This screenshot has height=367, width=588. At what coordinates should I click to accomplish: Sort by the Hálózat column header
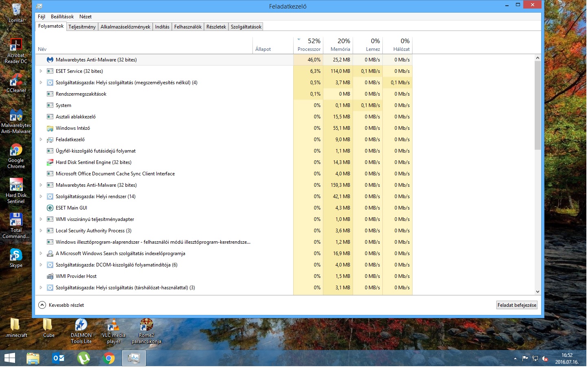tap(397, 45)
